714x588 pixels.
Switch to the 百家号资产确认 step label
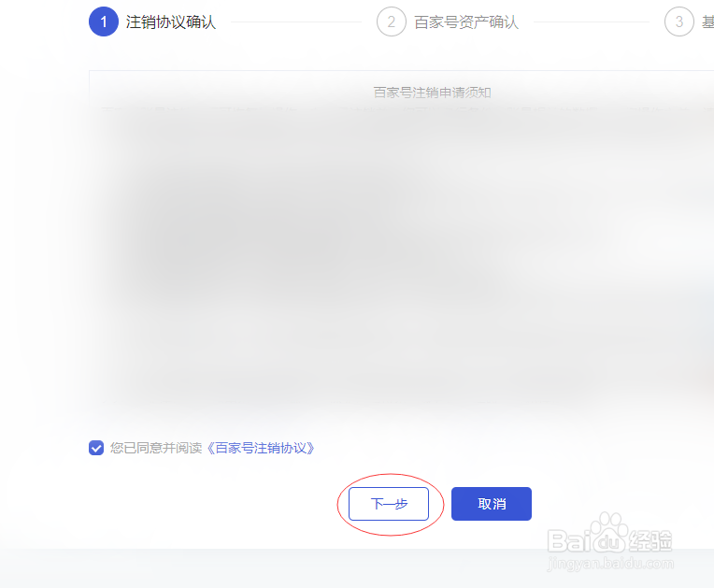[x=466, y=22]
